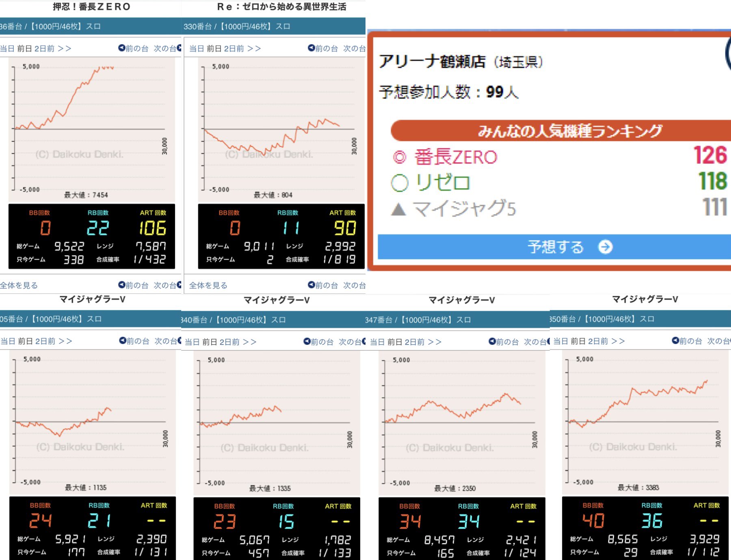Click the 予想参加人数:99人 text

pos(449,92)
